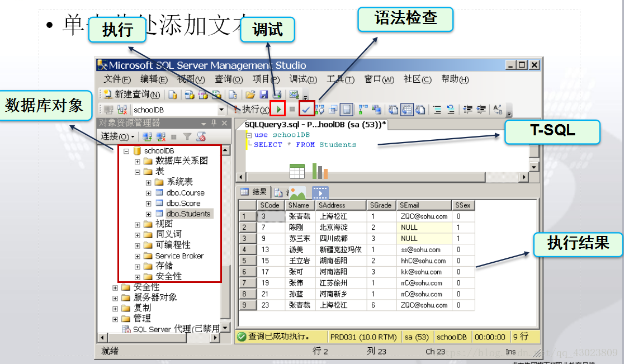
Task: Open the 调试(D) menu
Action: pyautogui.click(x=303, y=79)
